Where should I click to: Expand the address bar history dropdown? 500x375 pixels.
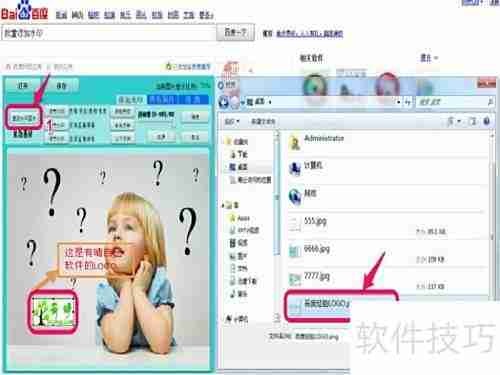[399, 102]
